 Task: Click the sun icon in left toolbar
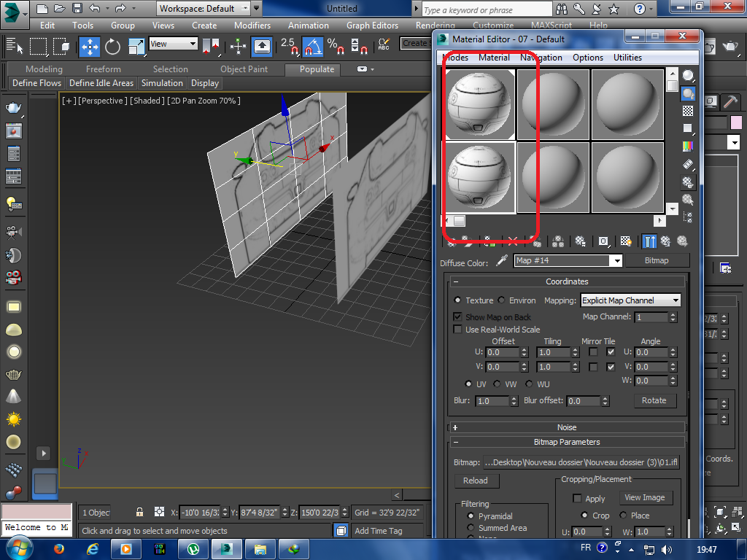(x=14, y=419)
